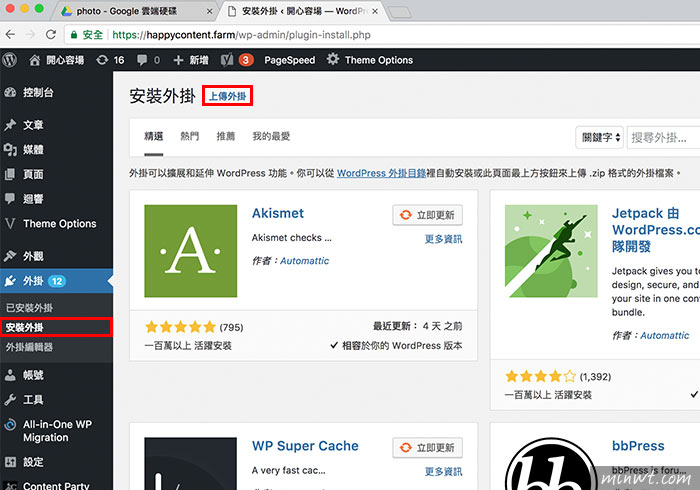This screenshot has height=490, width=700.
Task: Click the Jetpack plugin thumbnail
Action: pyautogui.click(x=551, y=251)
